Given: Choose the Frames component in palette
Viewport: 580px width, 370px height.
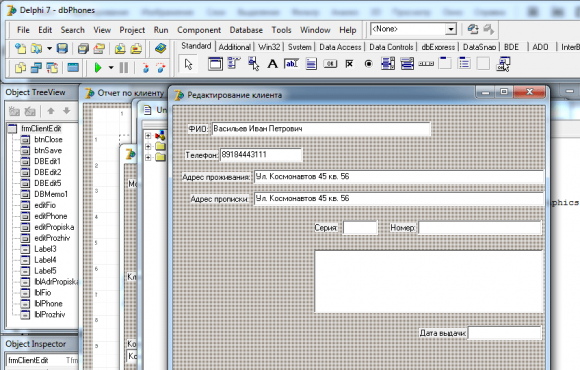Looking at the screenshot, I should pyautogui.click(x=215, y=64).
